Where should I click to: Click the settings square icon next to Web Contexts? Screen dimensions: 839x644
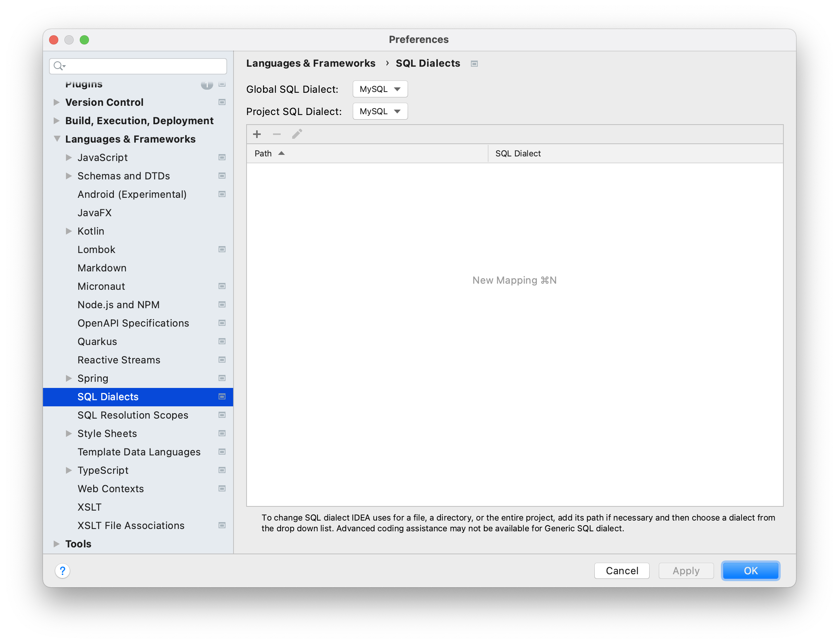(222, 489)
